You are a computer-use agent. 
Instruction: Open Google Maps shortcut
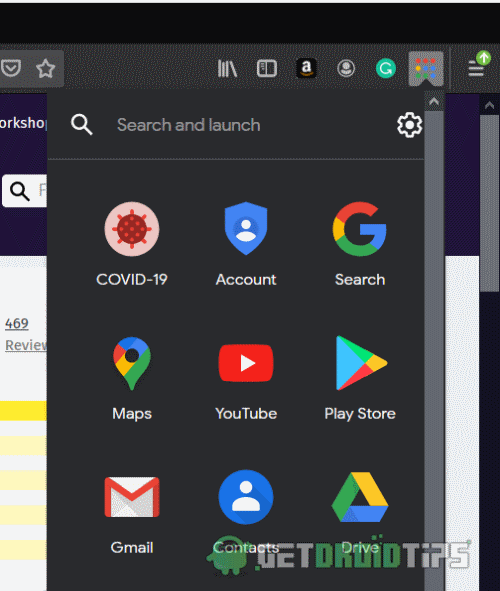(131, 378)
